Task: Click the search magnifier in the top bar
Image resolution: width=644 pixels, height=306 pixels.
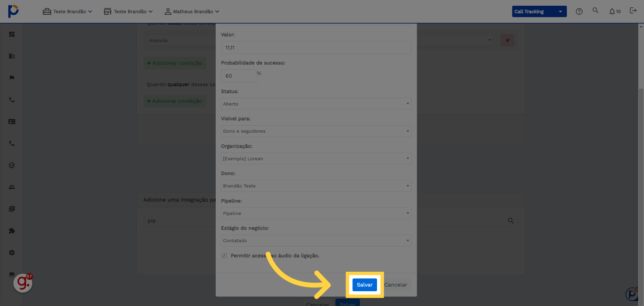Action: [595, 10]
